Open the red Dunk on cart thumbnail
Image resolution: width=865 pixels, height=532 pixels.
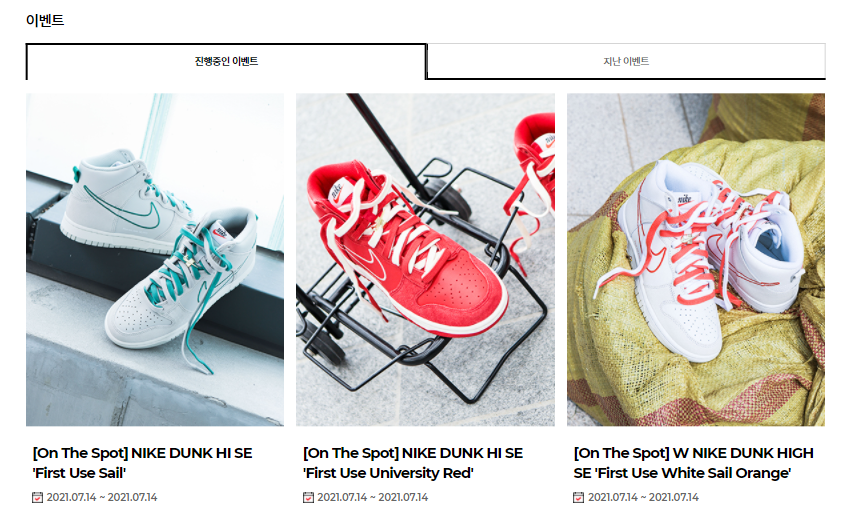click(x=425, y=259)
